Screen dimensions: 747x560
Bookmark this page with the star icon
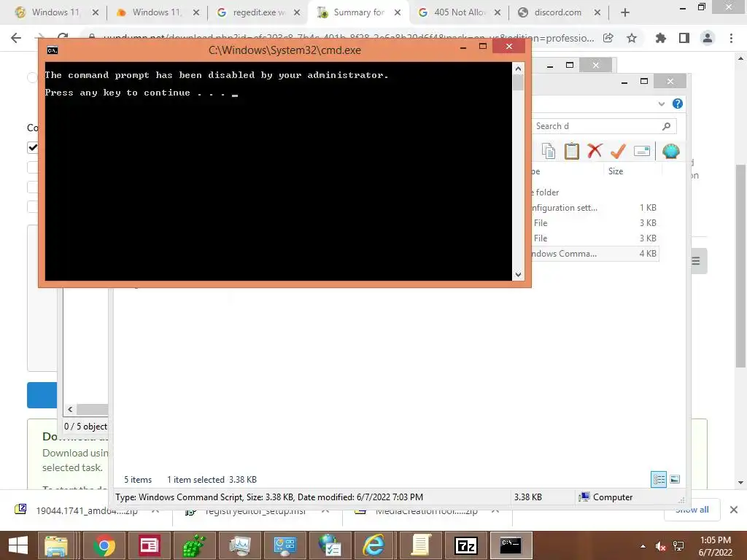coord(632,38)
